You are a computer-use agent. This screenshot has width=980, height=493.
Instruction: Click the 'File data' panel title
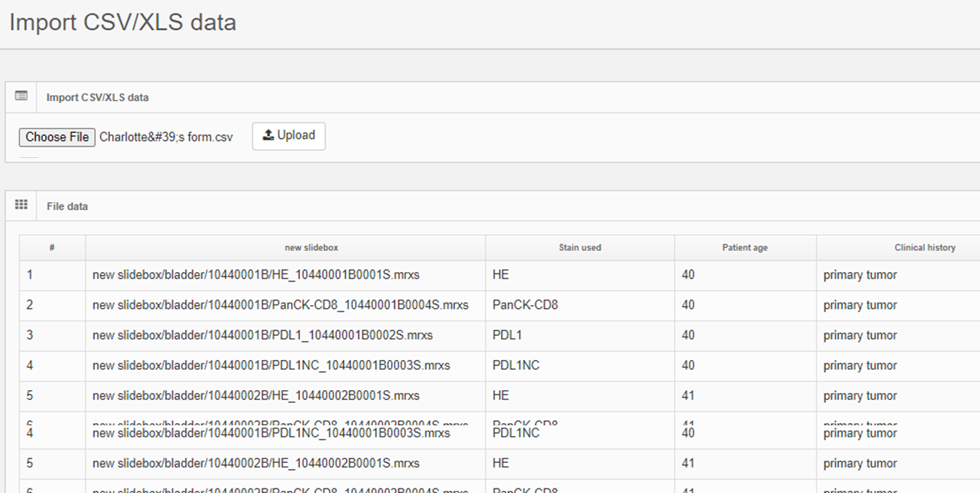tap(67, 206)
